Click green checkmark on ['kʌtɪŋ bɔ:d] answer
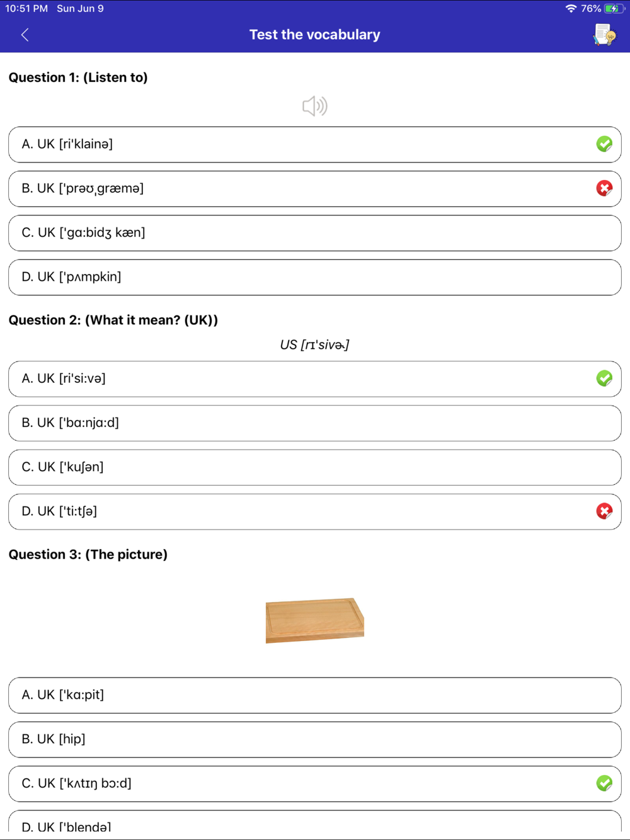630x840 pixels. point(604,783)
